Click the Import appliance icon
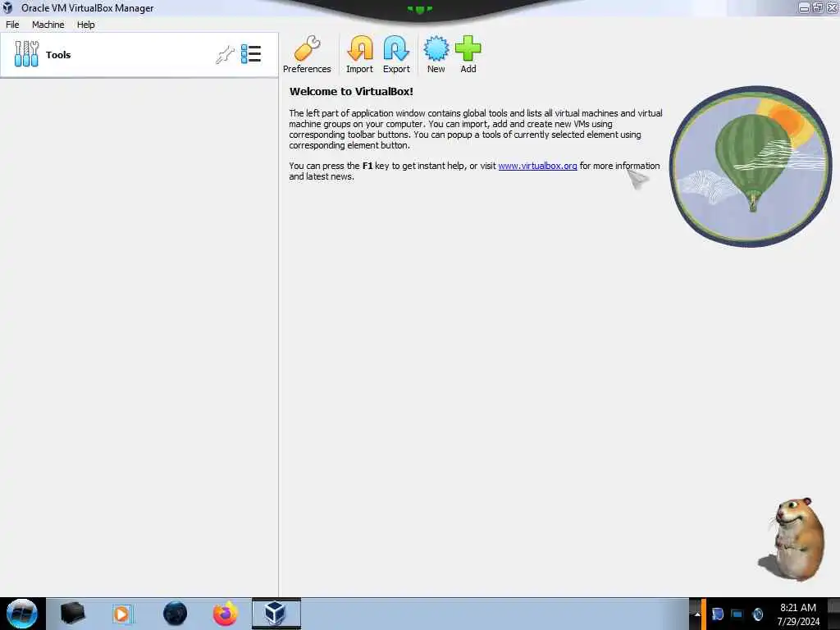The height and width of the screenshot is (630, 840). [359, 54]
